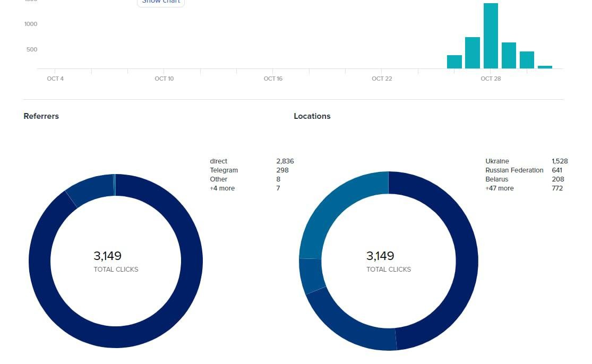The height and width of the screenshot is (364, 592).
Task: Click the '298' Telegram click count
Action: point(282,170)
